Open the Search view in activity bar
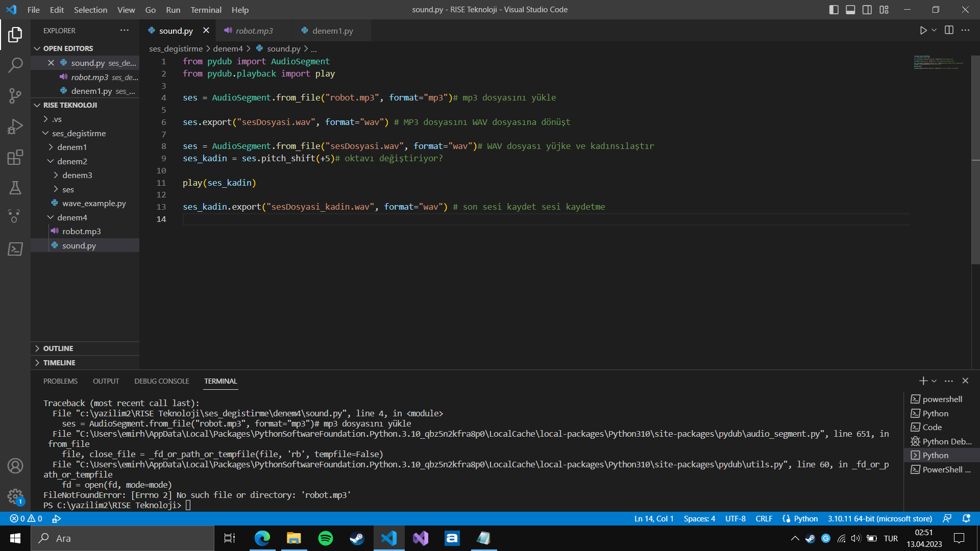 [15, 65]
